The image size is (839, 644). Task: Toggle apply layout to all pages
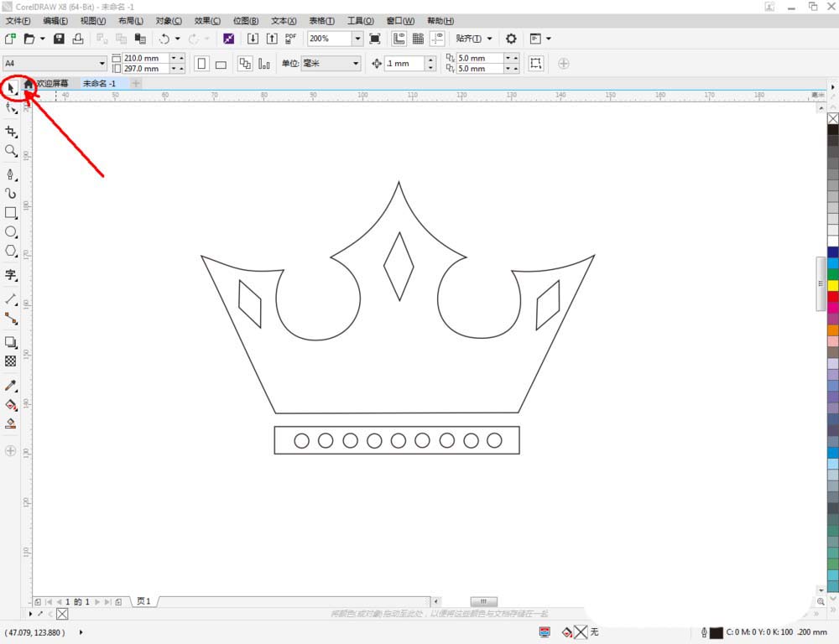point(245,64)
